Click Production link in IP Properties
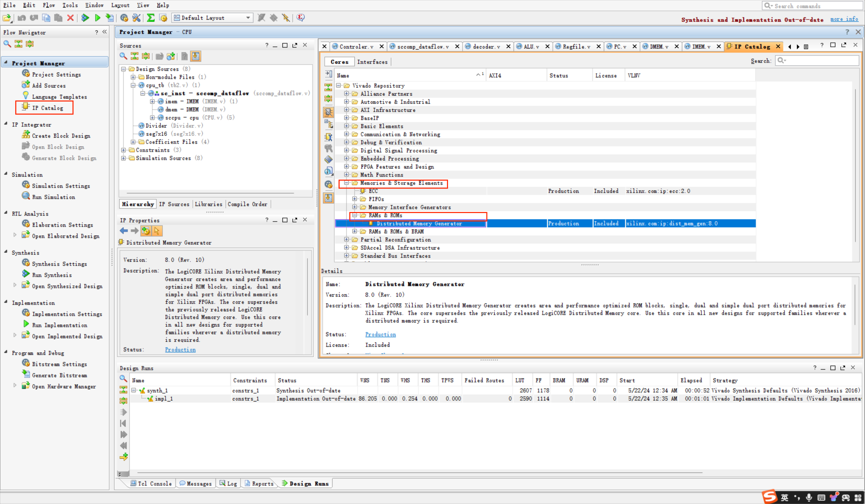Image resolution: width=865 pixels, height=504 pixels. tap(180, 349)
